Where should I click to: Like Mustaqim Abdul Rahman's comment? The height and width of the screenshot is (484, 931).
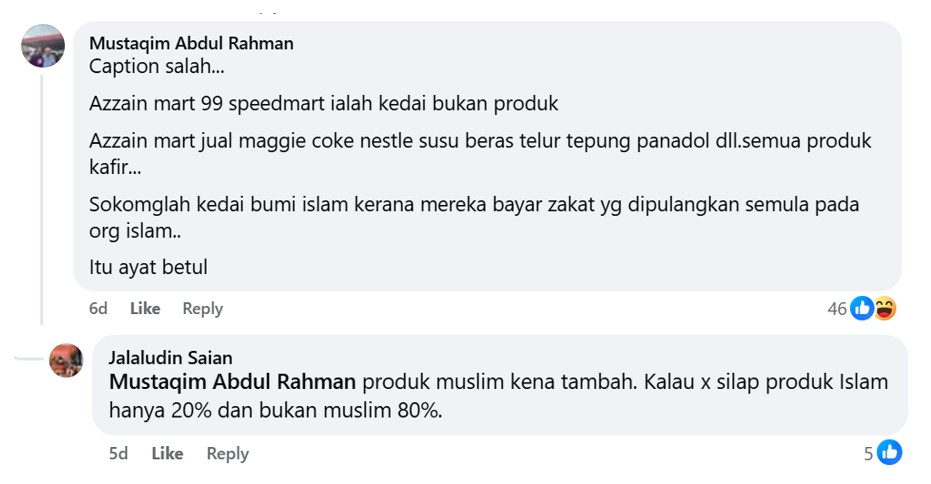pos(145,308)
